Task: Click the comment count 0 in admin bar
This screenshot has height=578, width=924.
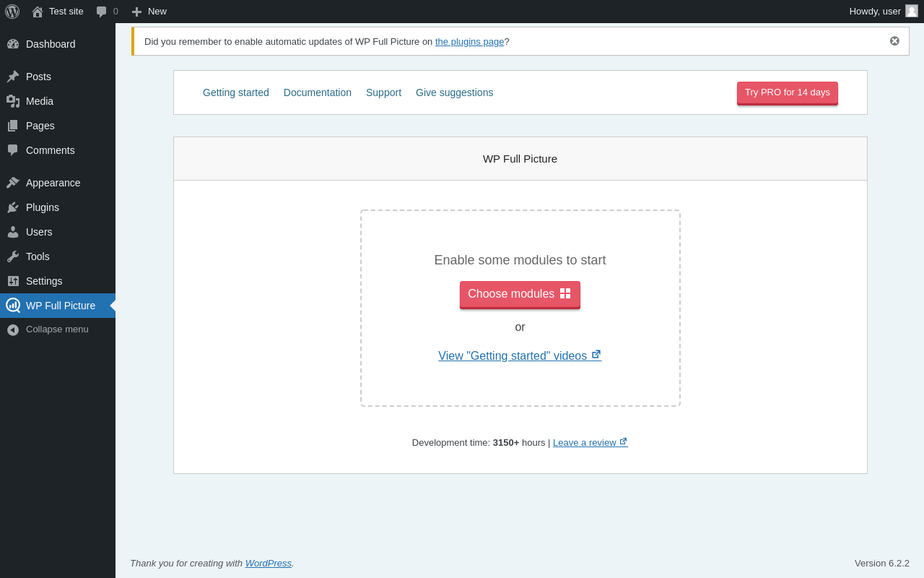Action: pyautogui.click(x=115, y=12)
